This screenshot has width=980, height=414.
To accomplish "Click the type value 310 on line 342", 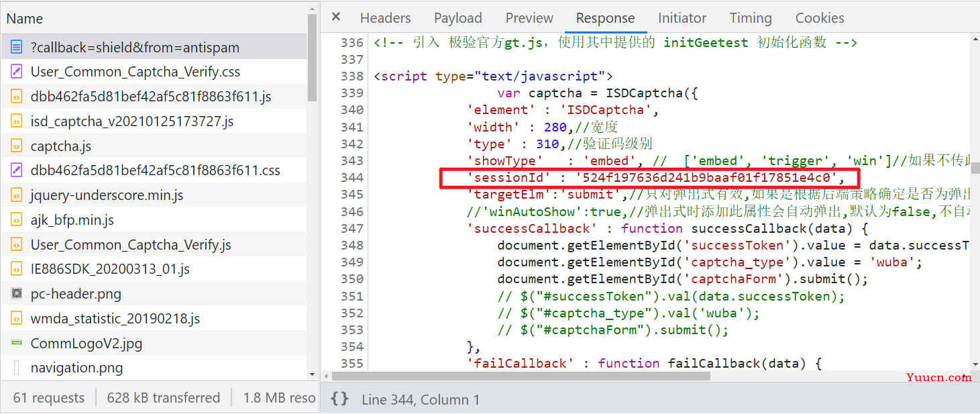I will pyautogui.click(x=547, y=144).
